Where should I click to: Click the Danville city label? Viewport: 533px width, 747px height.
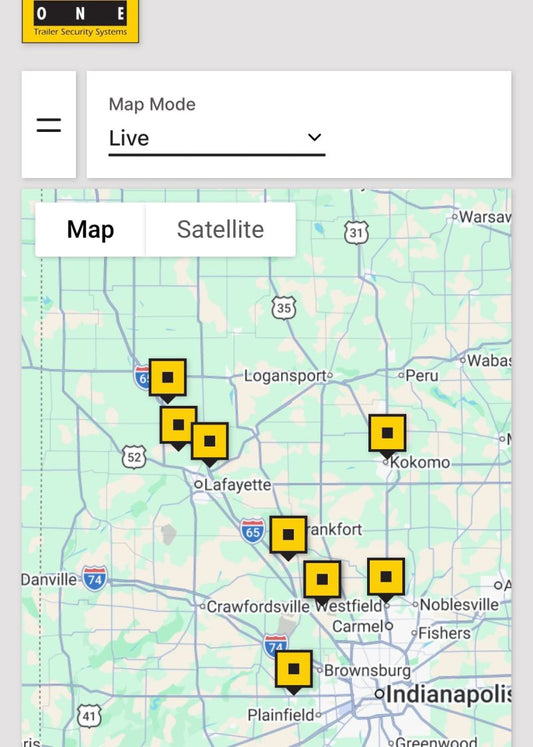49,579
